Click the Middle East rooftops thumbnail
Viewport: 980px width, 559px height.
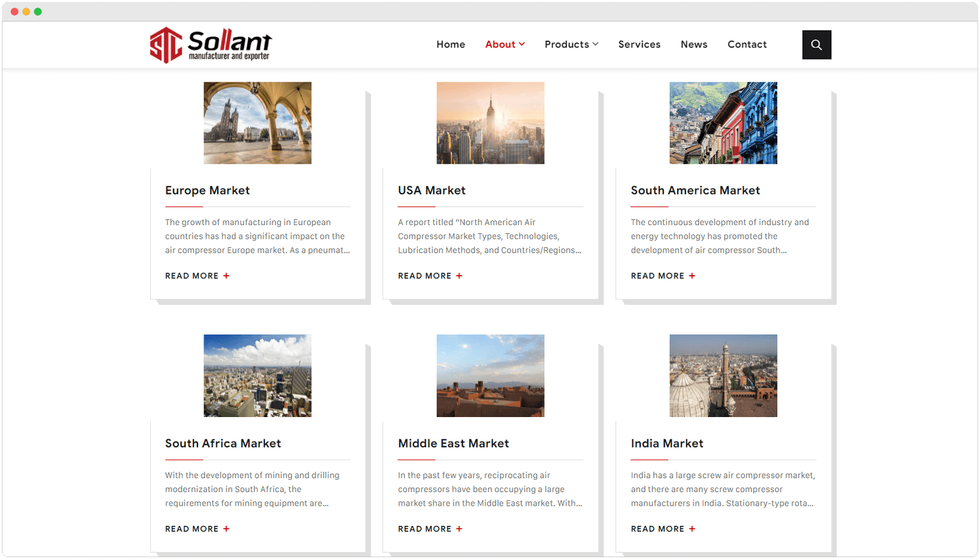(490, 376)
